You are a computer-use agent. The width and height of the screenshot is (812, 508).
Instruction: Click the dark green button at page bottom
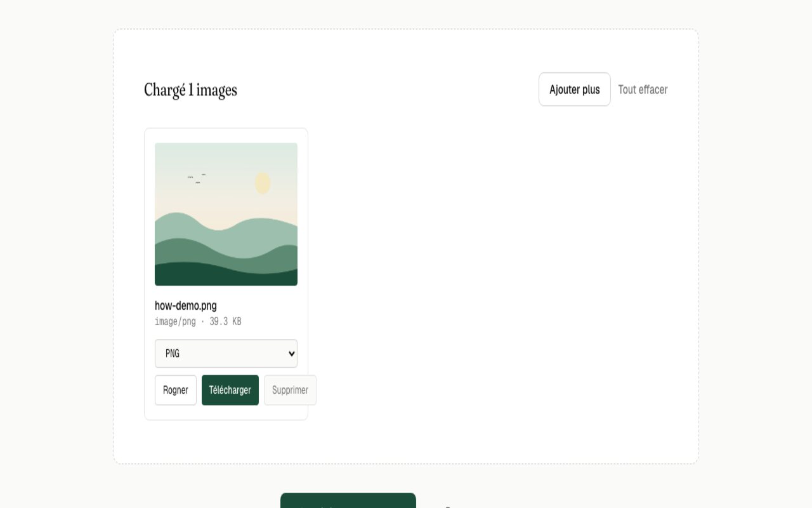point(348,500)
